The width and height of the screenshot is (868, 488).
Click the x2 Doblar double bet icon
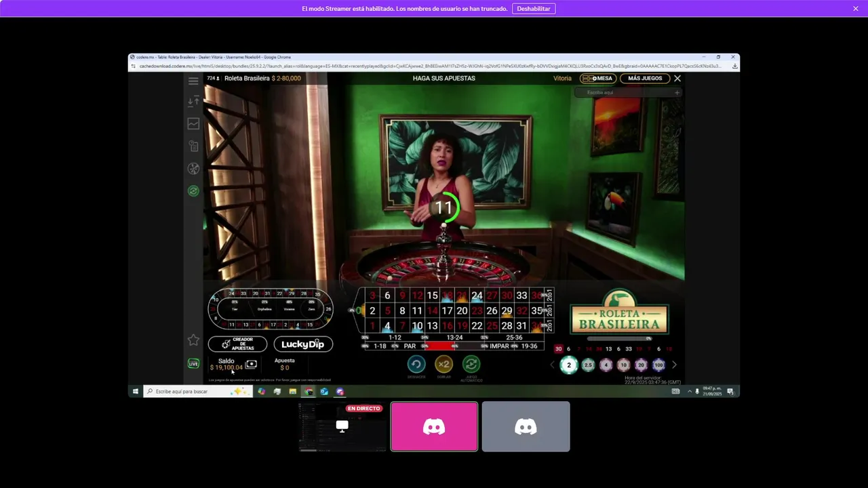[x=443, y=365]
